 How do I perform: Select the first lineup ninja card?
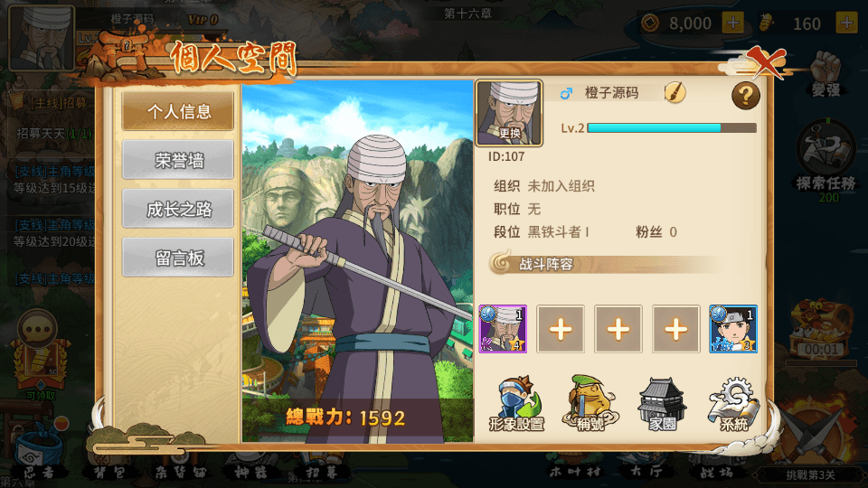pyautogui.click(x=503, y=329)
